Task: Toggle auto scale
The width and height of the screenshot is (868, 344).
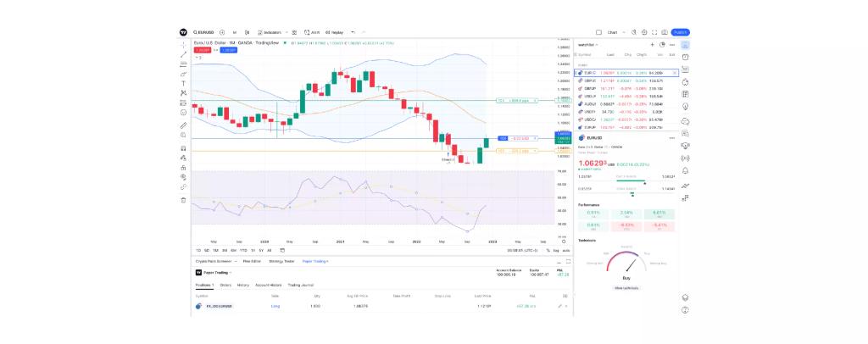Action: (565, 251)
